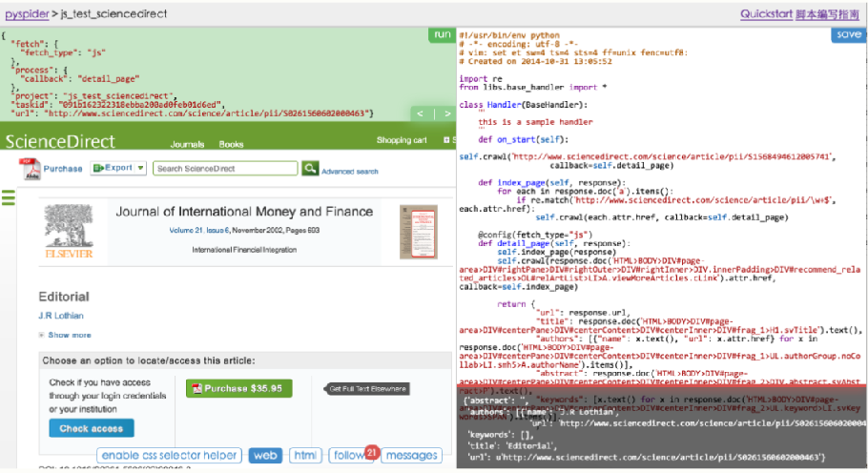Image resolution: width=868 pixels, height=473 pixels.
Task: Open the Shopping cart link
Action: (402, 140)
